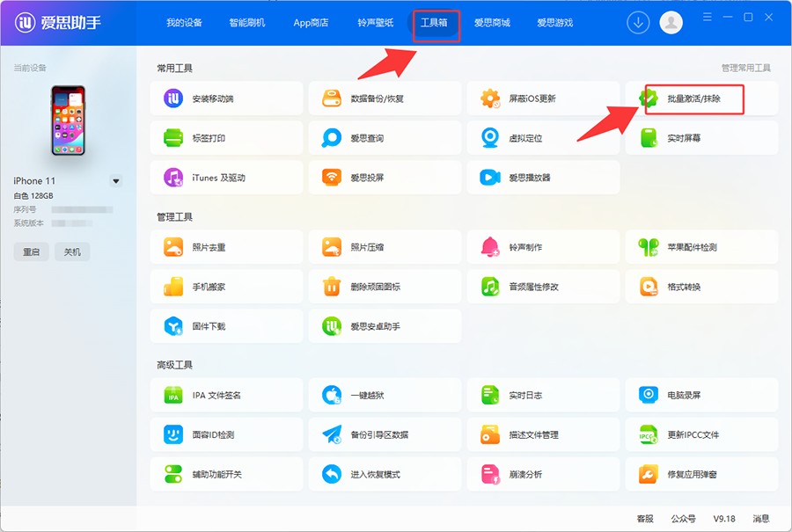Viewport: 792px width, 532px height.
Task: Expand the iPhone 11 device dropdown
Action: pyautogui.click(x=116, y=181)
